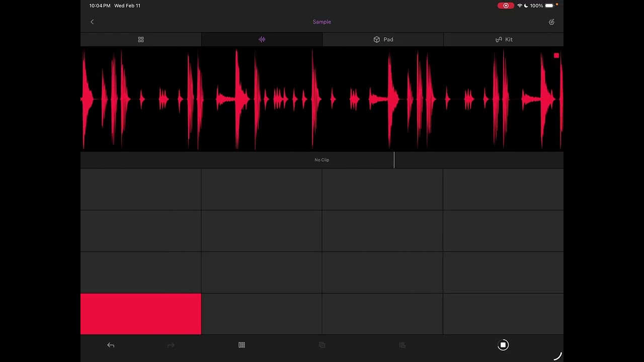This screenshot has width=644, height=362.
Task: Click the white playhead line in clip bar
Action: point(394,160)
